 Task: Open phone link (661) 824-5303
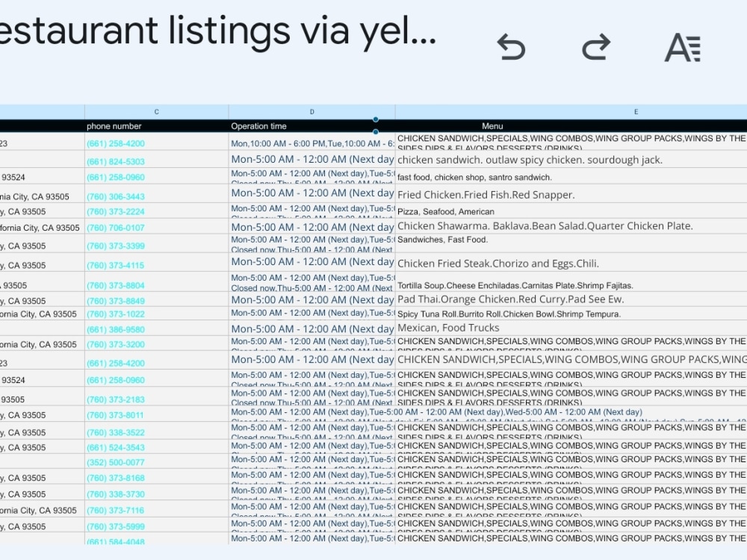[x=116, y=161]
